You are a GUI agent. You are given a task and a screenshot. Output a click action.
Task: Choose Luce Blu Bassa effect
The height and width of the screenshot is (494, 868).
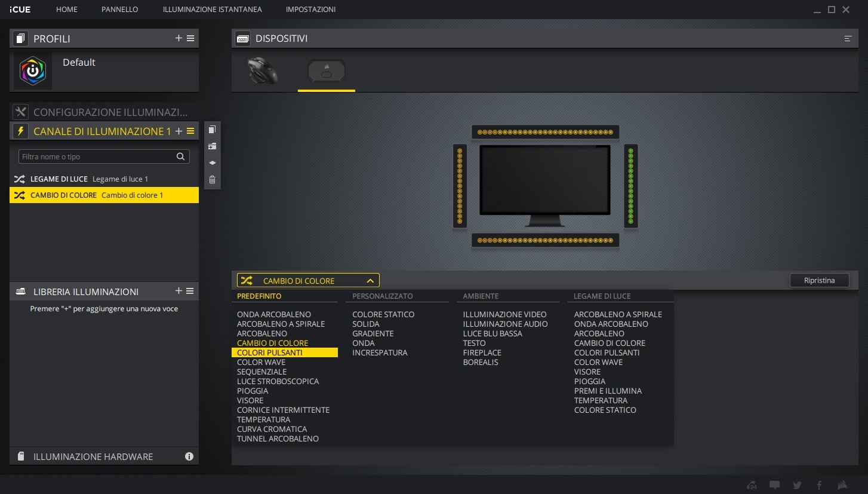click(493, 333)
